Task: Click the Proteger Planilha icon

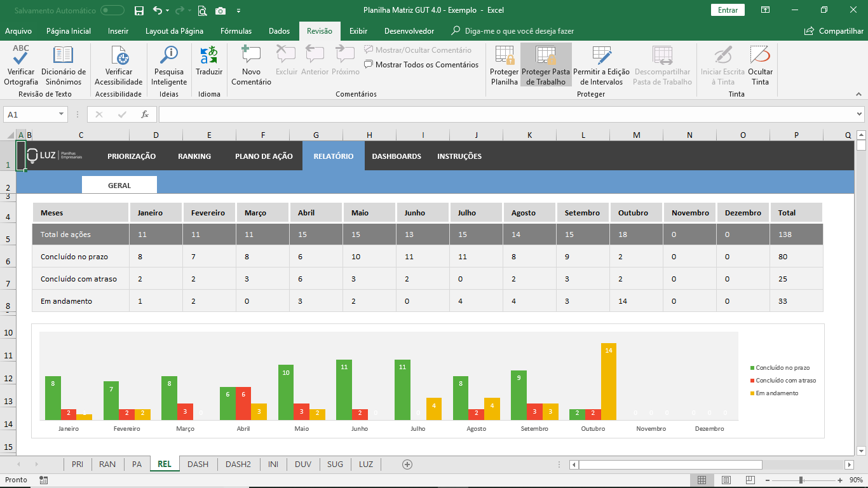Action: [505, 56]
